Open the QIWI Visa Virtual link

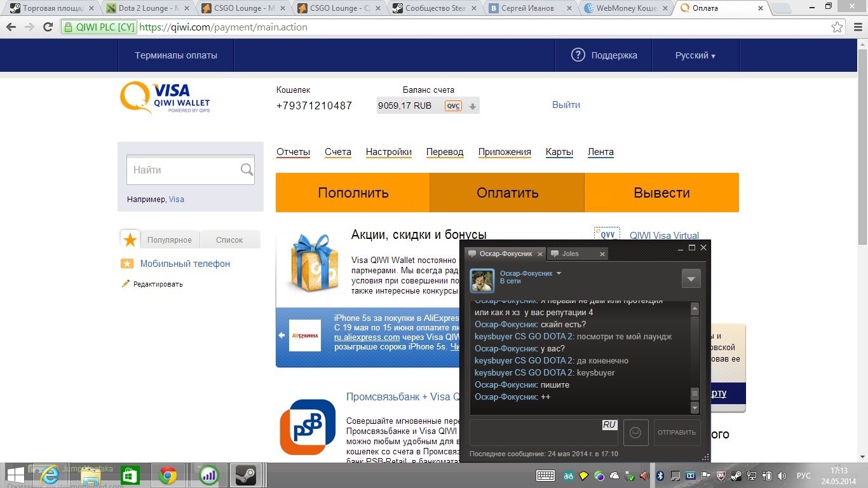664,235
